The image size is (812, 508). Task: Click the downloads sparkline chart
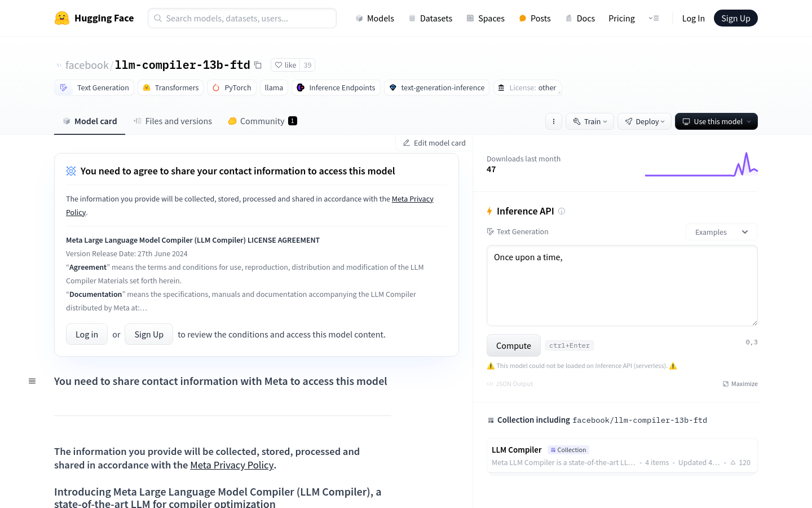coord(701,164)
